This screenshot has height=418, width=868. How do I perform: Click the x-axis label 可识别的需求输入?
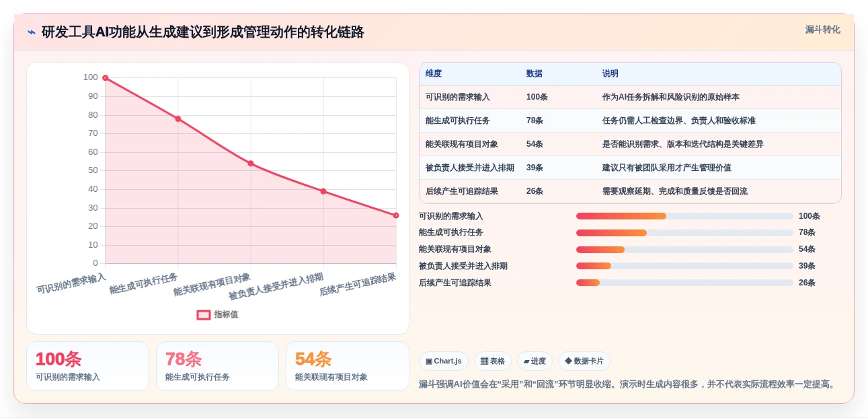(x=71, y=283)
